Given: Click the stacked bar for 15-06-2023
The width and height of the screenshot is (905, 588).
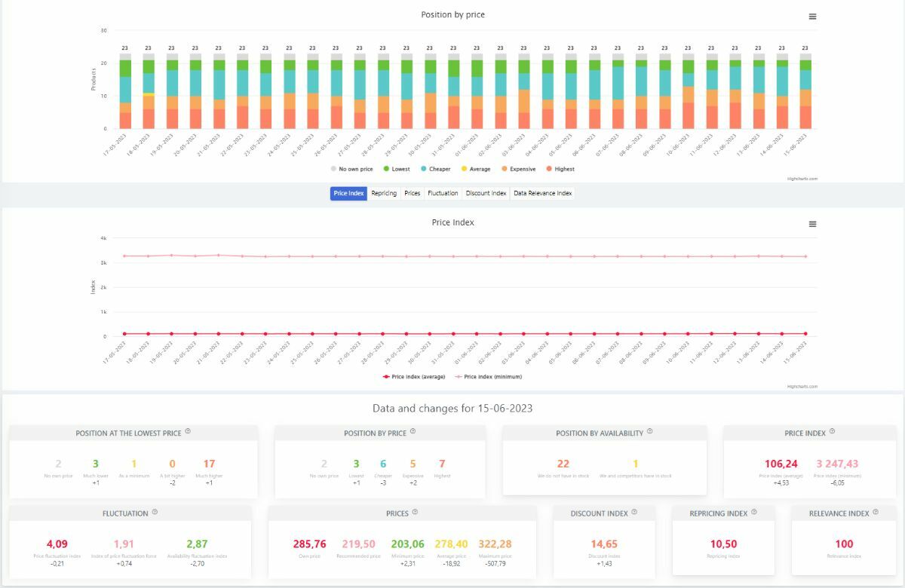Looking at the screenshot, I should coord(805,90).
